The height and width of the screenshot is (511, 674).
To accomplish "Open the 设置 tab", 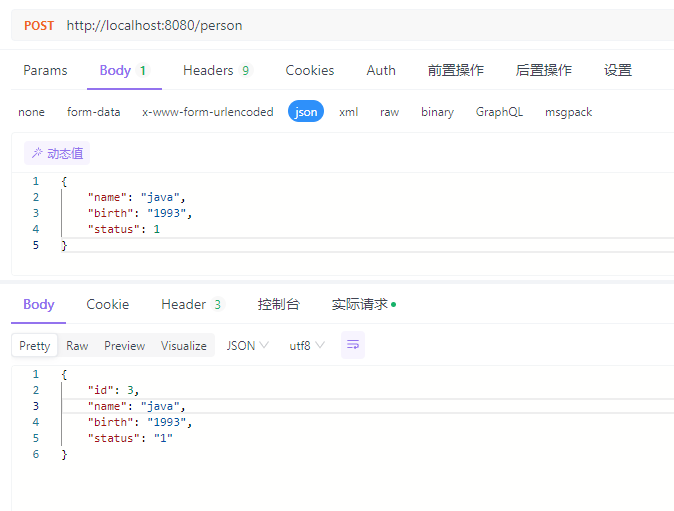I will point(618,70).
